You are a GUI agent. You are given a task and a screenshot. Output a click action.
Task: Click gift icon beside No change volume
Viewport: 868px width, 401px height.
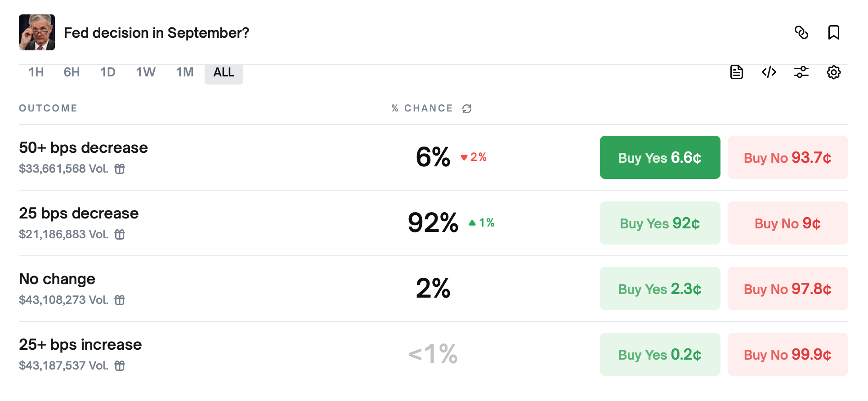[x=120, y=300]
